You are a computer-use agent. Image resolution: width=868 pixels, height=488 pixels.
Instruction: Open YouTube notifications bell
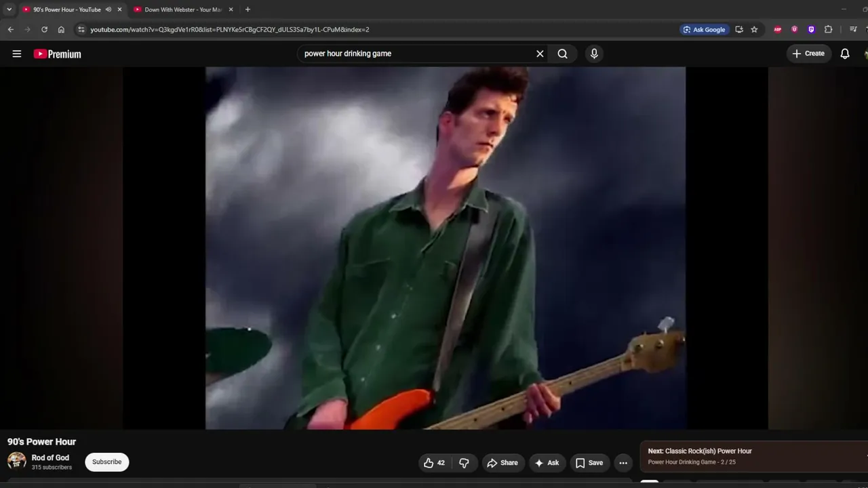coord(845,54)
